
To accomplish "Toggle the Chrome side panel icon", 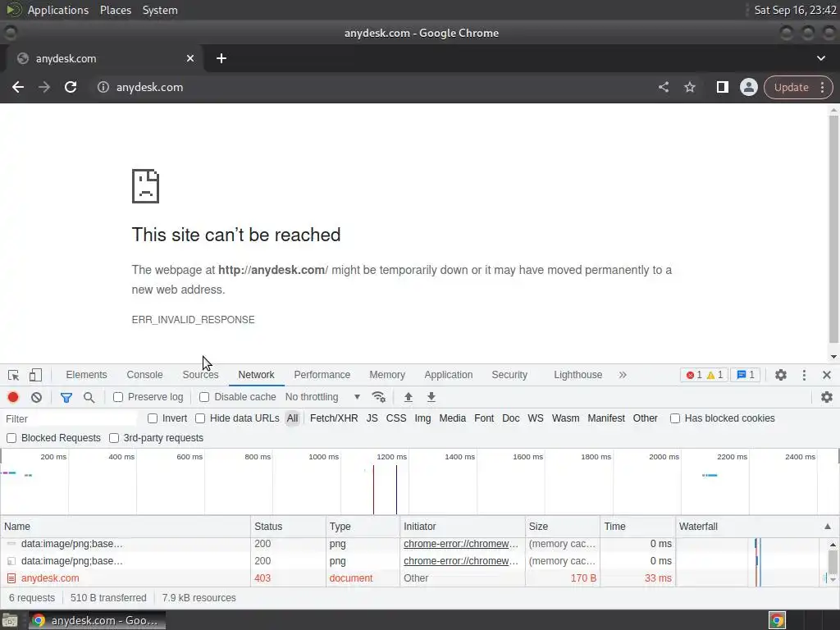I will pos(722,87).
